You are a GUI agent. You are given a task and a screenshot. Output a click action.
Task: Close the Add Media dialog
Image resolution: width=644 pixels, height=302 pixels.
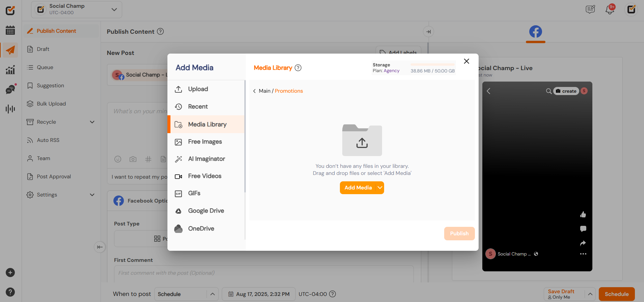[466, 61]
